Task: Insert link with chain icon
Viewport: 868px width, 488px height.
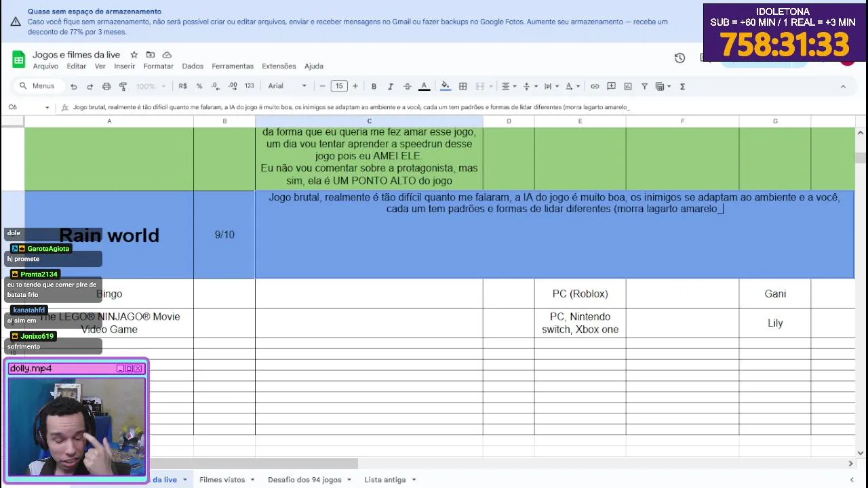Action: click(595, 86)
